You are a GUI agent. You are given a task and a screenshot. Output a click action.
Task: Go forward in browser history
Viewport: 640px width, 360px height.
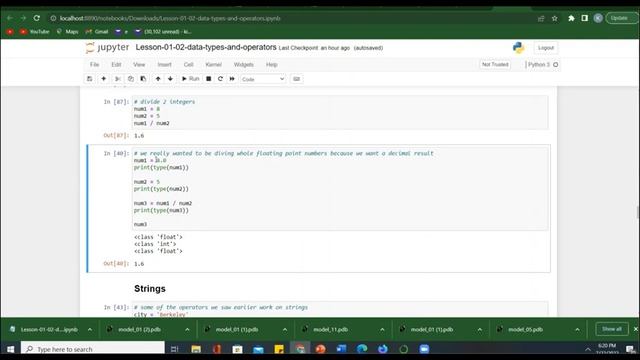tap(23, 18)
